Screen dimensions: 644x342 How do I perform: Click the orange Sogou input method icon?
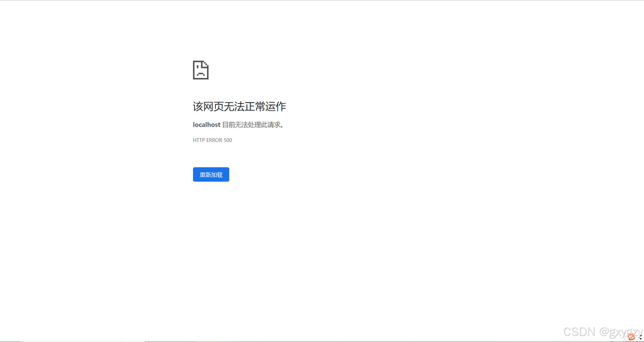[x=631, y=337]
